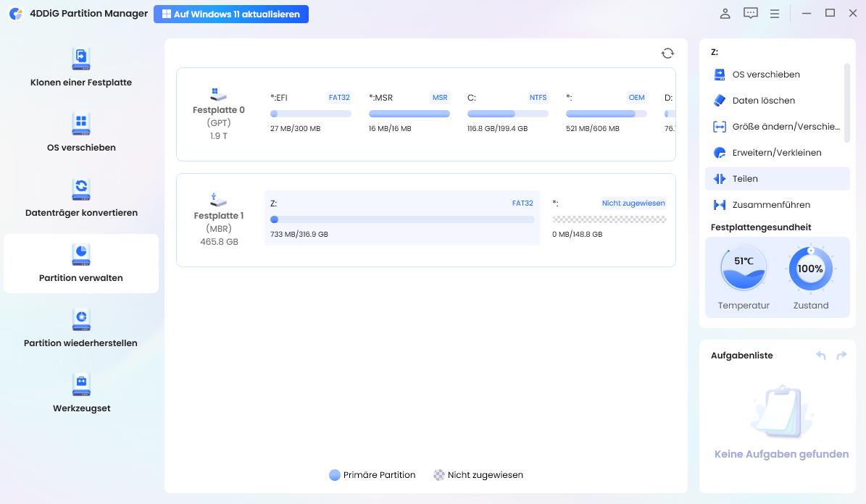Screen dimensions: 866x504
Task: Open the Werkzeugset toolbox
Action: (x=81, y=393)
